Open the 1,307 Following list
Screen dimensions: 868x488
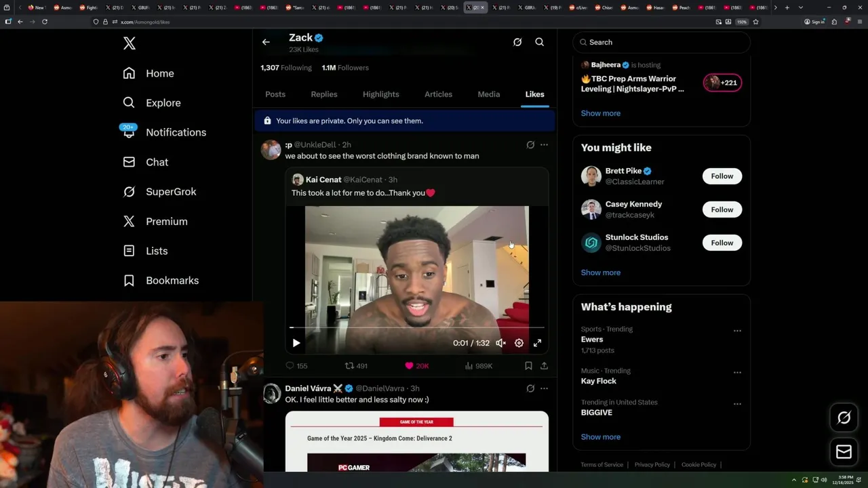pyautogui.click(x=286, y=68)
